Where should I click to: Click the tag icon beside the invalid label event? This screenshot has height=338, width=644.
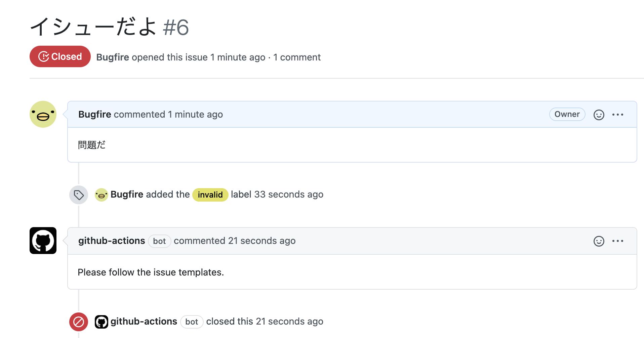pyautogui.click(x=78, y=195)
